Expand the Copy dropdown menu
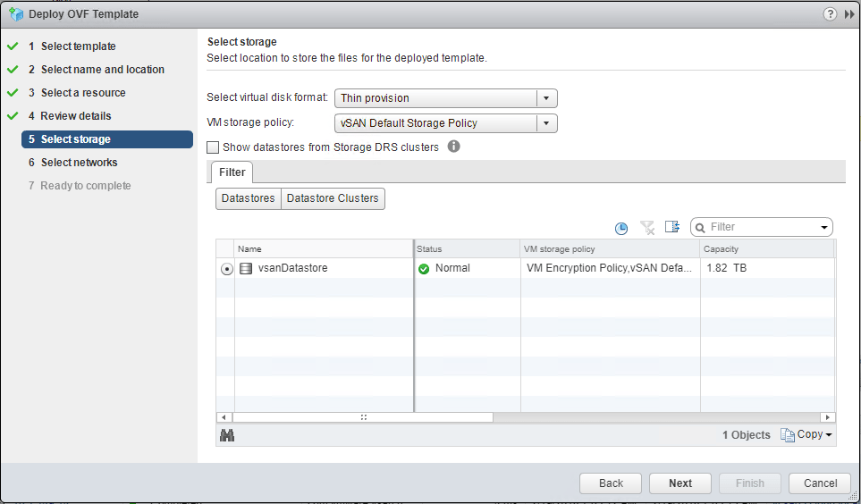 [x=806, y=435]
